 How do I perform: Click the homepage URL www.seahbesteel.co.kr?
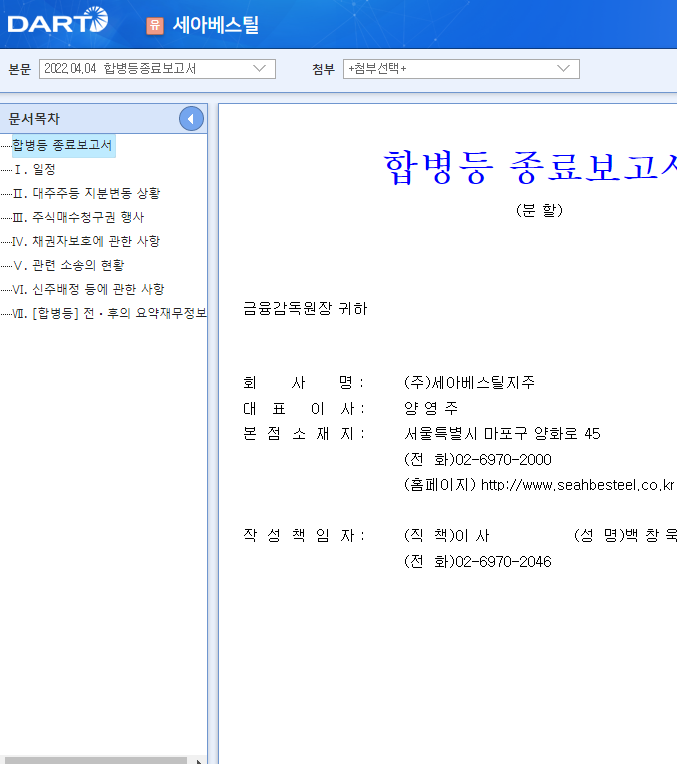tap(577, 485)
